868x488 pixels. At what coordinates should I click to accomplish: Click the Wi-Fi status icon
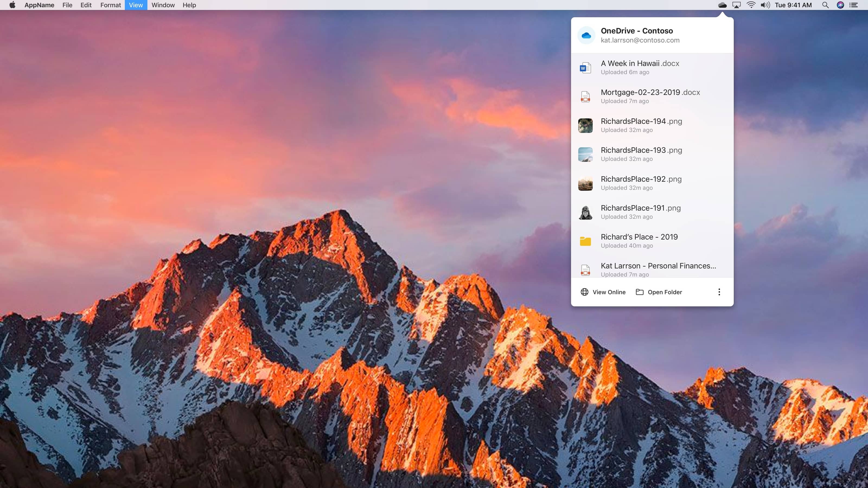click(x=751, y=5)
